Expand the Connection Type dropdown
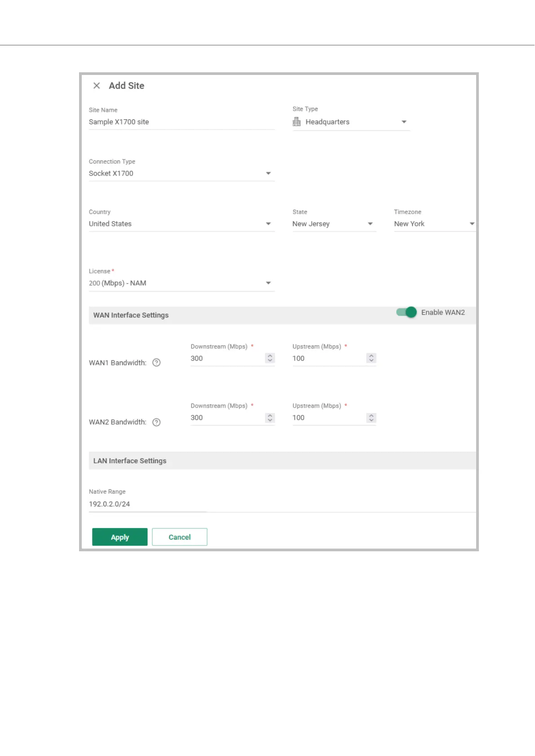The image size is (535, 756). click(x=268, y=173)
